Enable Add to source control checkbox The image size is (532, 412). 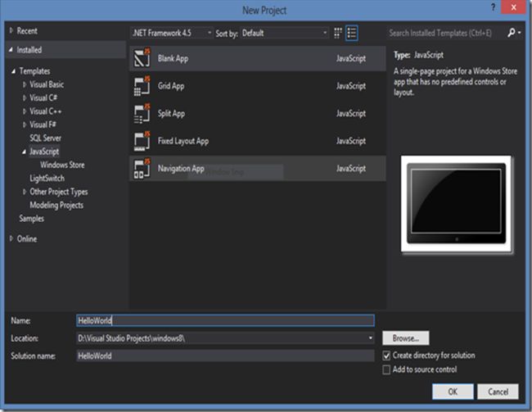click(x=386, y=369)
